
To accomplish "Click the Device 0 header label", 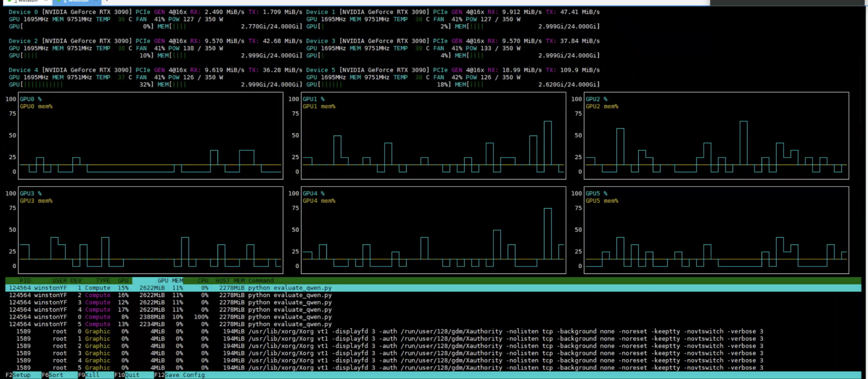I will click(23, 12).
